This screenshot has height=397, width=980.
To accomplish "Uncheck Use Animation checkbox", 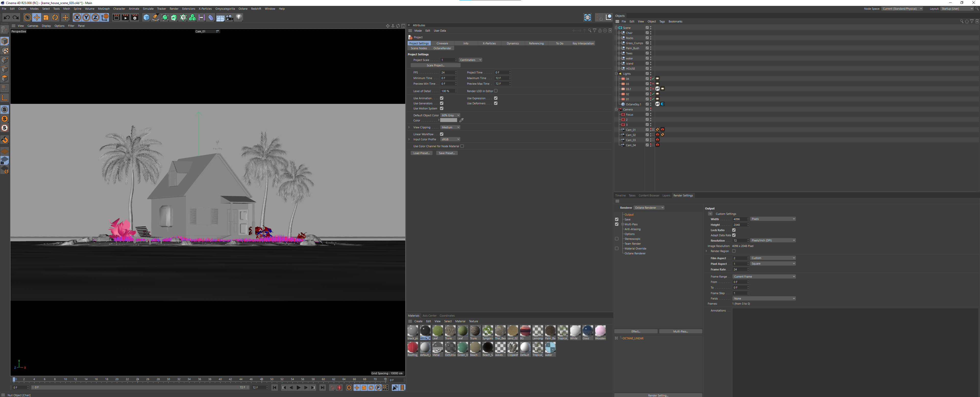I will coord(442,98).
